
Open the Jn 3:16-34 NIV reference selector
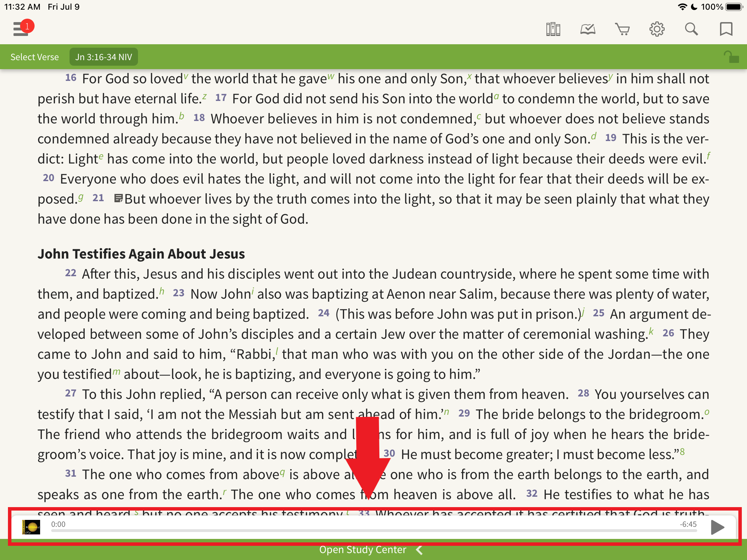(104, 57)
